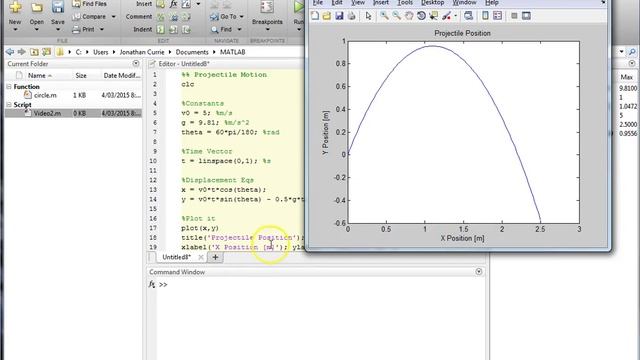Screen dimensions: 640x360
Task: Toggle Rotate 3D tool in figure toolbar
Action: point(421,16)
